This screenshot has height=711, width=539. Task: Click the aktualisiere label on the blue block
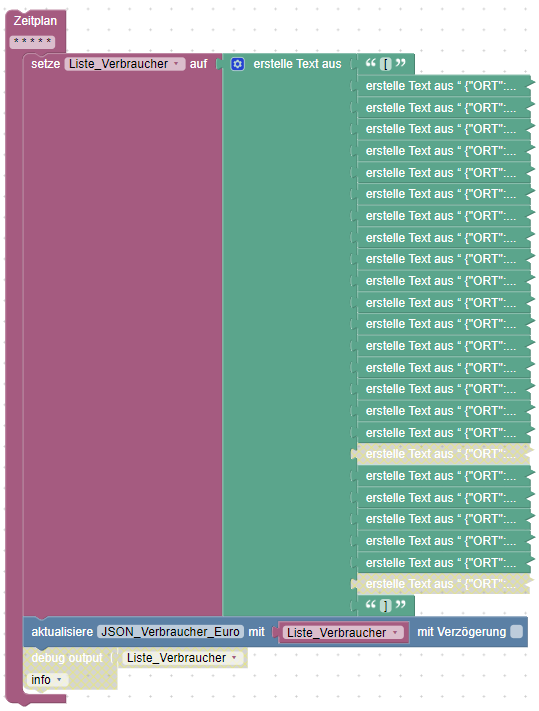(x=62, y=632)
